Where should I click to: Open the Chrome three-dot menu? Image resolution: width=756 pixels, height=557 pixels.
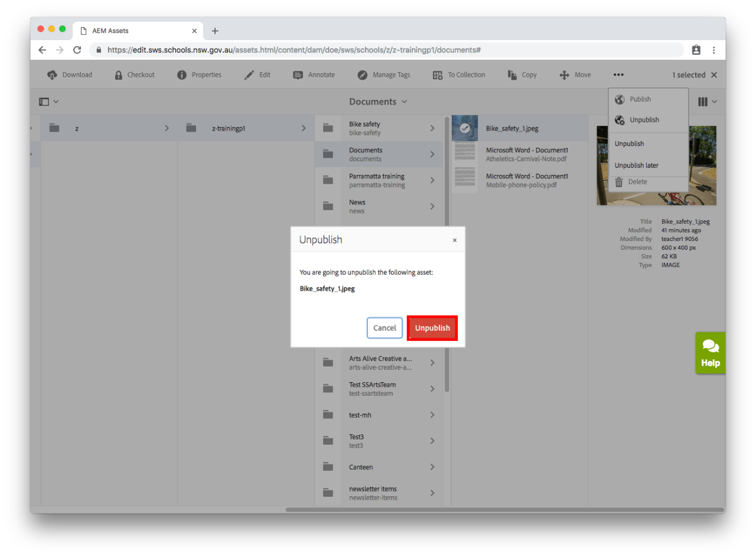click(713, 50)
